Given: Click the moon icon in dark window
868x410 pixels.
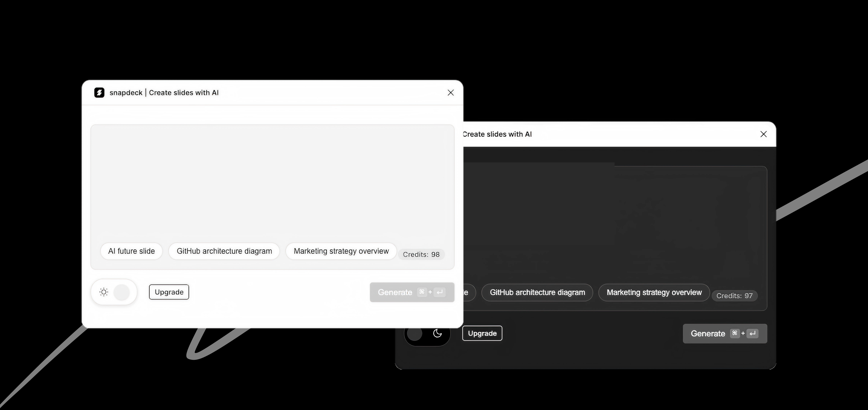Looking at the screenshot, I should (437, 333).
